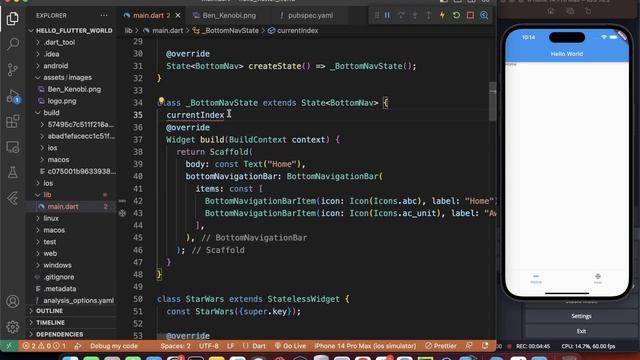Stop the debug session
This screenshot has height=360, width=640.
pos(470,16)
